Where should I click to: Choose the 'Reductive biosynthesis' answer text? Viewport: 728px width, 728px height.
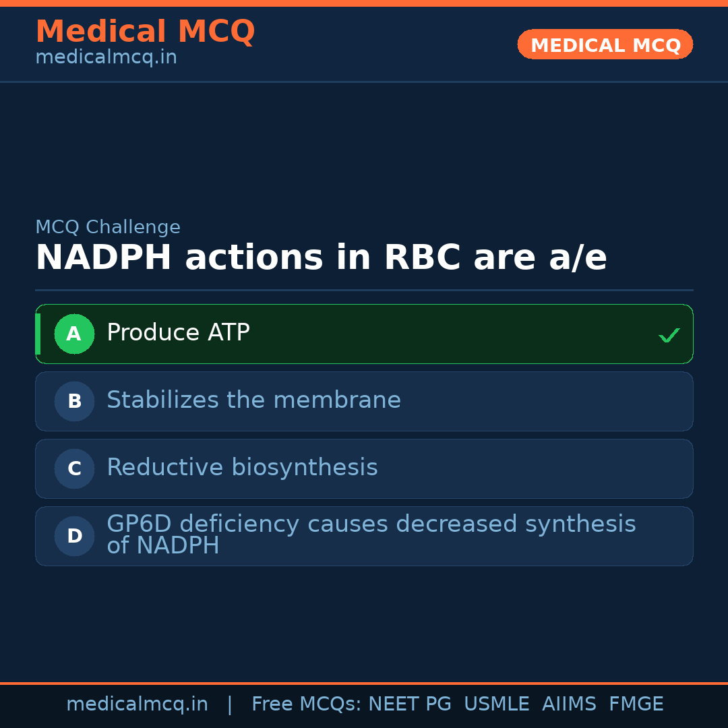point(242,468)
